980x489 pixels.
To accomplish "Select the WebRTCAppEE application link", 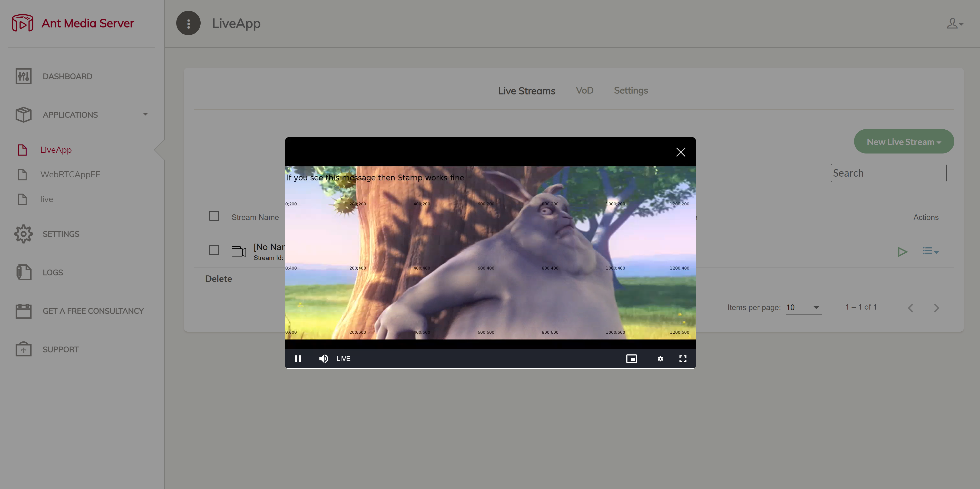I will 70,175.
